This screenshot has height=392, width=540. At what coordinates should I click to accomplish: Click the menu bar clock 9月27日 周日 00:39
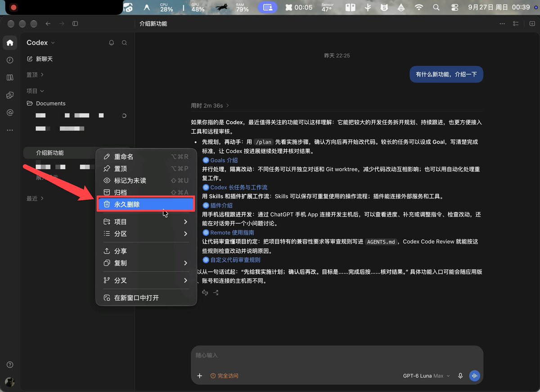[x=499, y=7]
